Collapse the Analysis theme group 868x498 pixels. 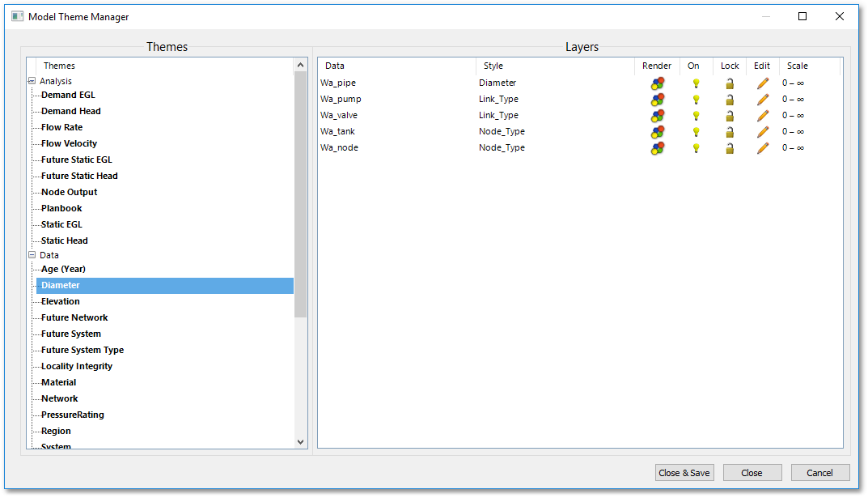(32, 81)
